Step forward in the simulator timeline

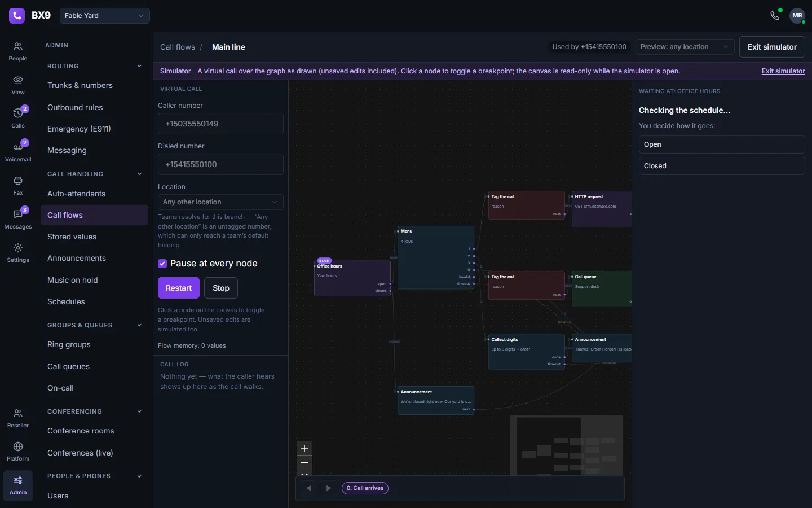click(329, 488)
